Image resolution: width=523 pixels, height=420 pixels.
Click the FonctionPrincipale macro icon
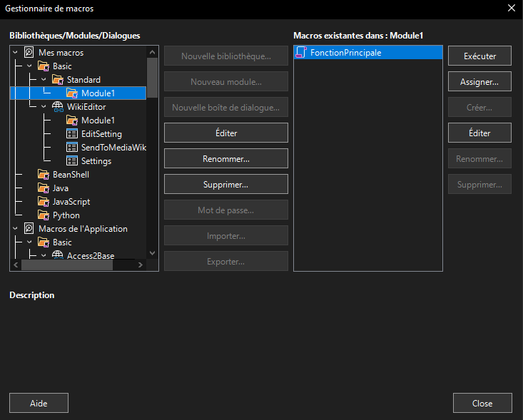(301, 53)
